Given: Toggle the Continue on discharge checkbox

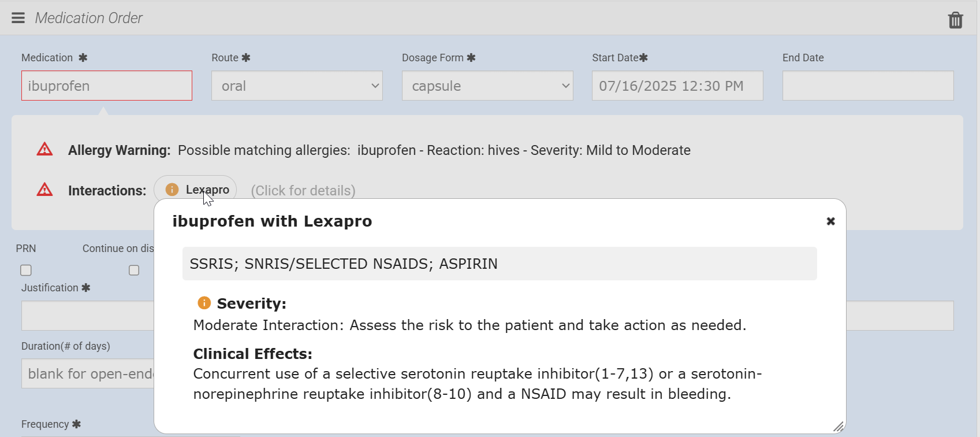Looking at the screenshot, I should 134,271.
